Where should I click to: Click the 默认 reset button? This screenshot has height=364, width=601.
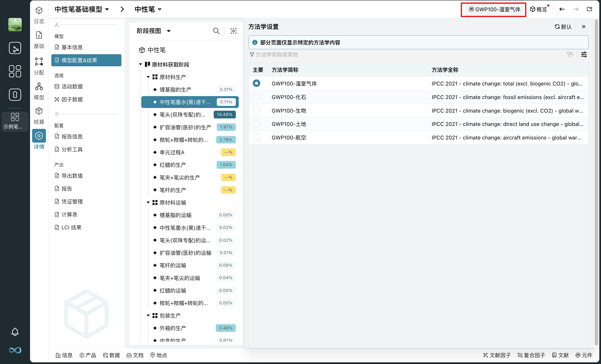[563, 26]
